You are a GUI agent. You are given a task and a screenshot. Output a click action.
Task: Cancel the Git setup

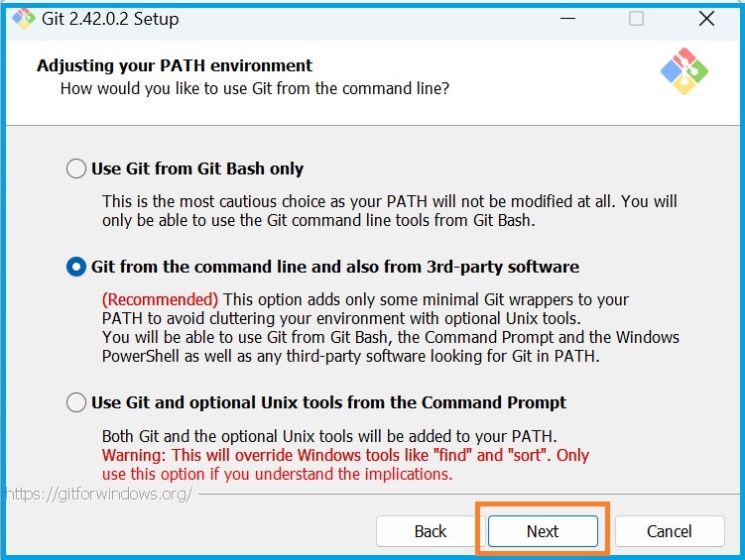click(x=670, y=531)
